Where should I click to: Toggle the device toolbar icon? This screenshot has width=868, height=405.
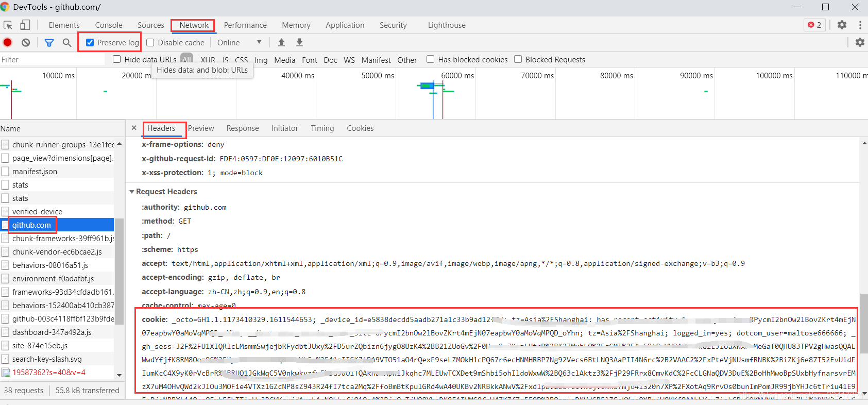click(25, 25)
